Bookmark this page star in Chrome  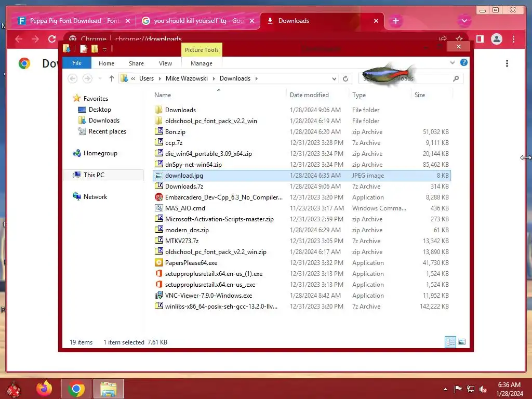click(x=459, y=39)
